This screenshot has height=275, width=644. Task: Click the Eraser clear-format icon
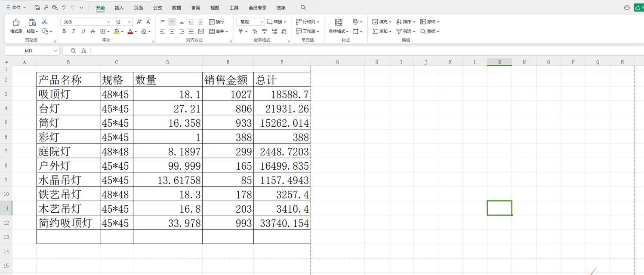point(144,31)
